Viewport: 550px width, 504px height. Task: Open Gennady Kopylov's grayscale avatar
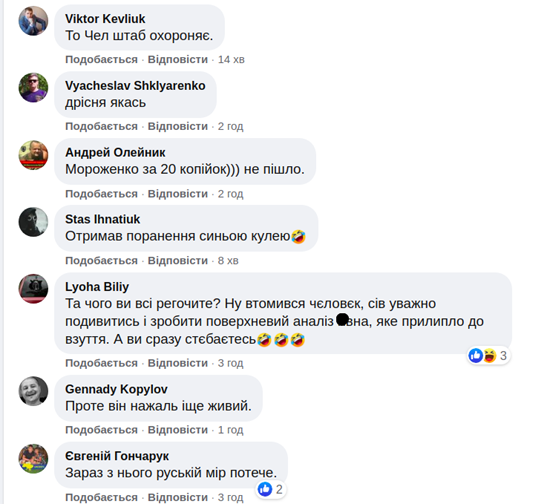point(33,391)
